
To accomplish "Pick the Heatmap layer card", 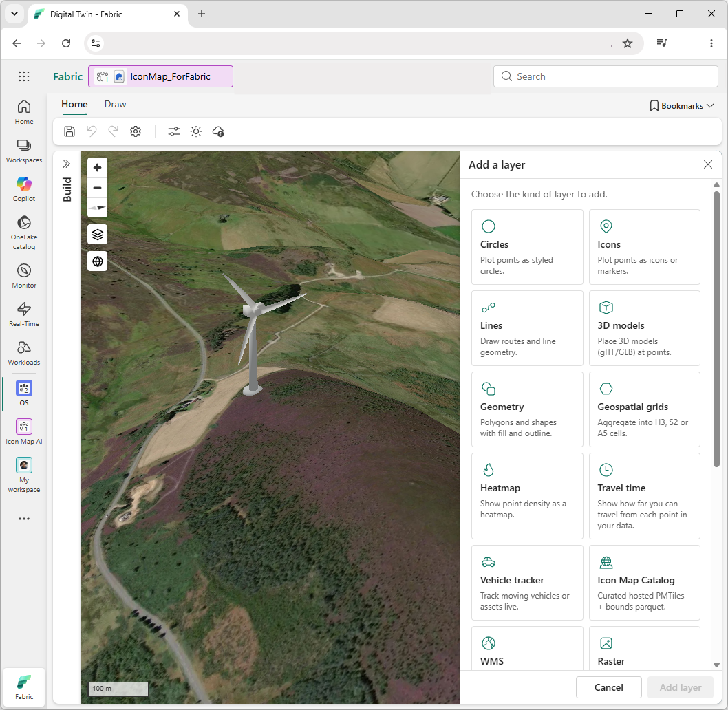I will 527,496.
